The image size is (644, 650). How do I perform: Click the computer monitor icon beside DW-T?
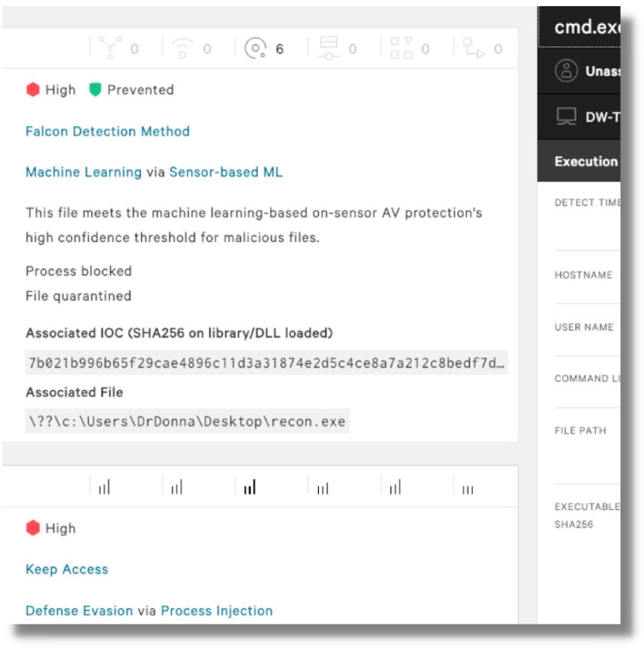tap(566, 117)
